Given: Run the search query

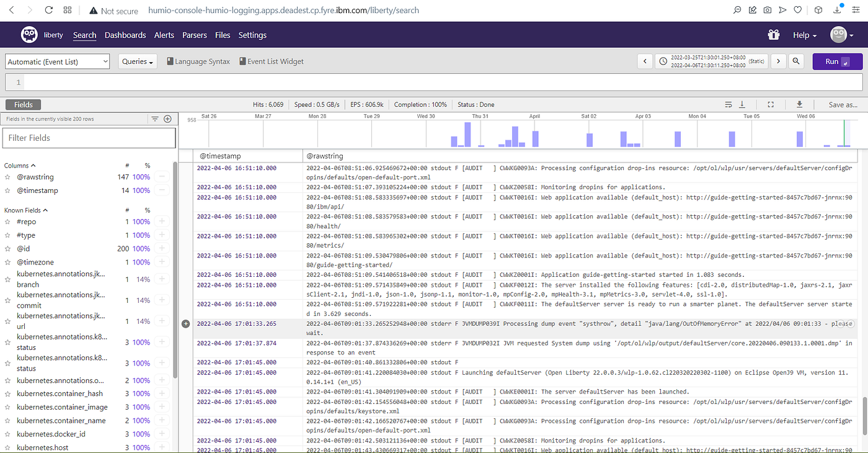Looking at the screenshot, I should pos(837,61).
